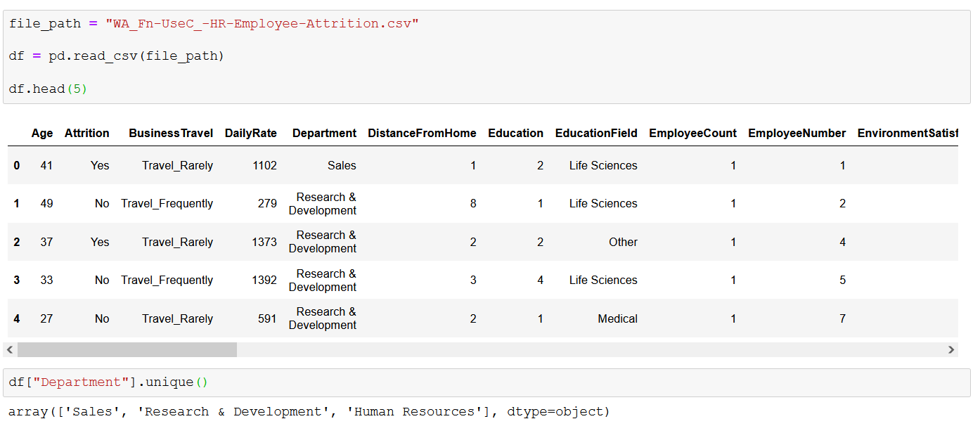
Task: Click the BusinessTravel column header
Action: click(x=171, y=133)
